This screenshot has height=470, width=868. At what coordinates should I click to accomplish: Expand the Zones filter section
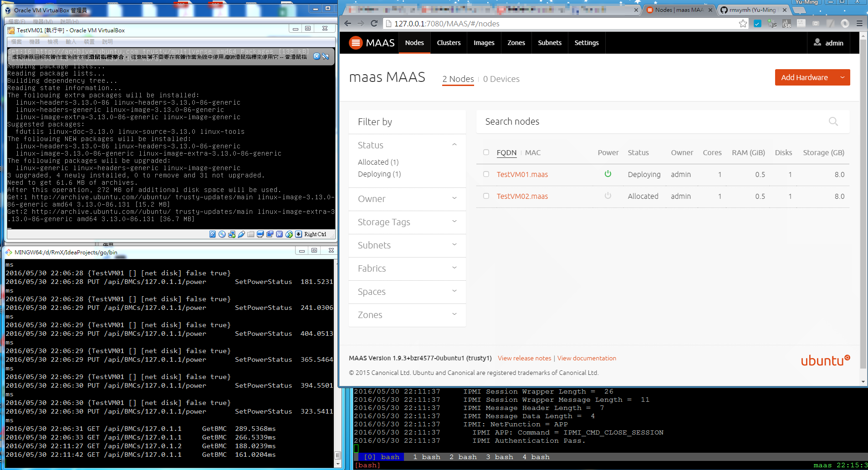[x=407, y=315]
